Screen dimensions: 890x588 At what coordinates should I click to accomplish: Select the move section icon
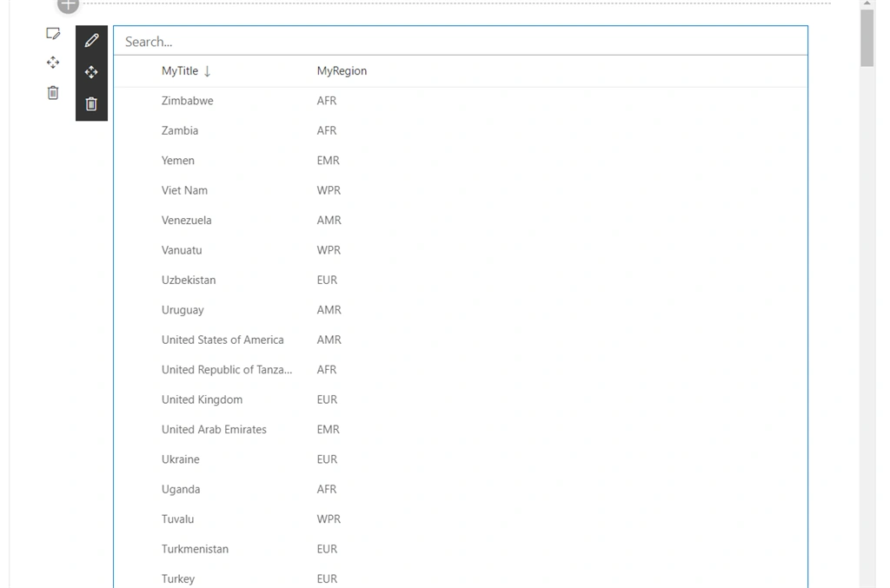point(53,63)
